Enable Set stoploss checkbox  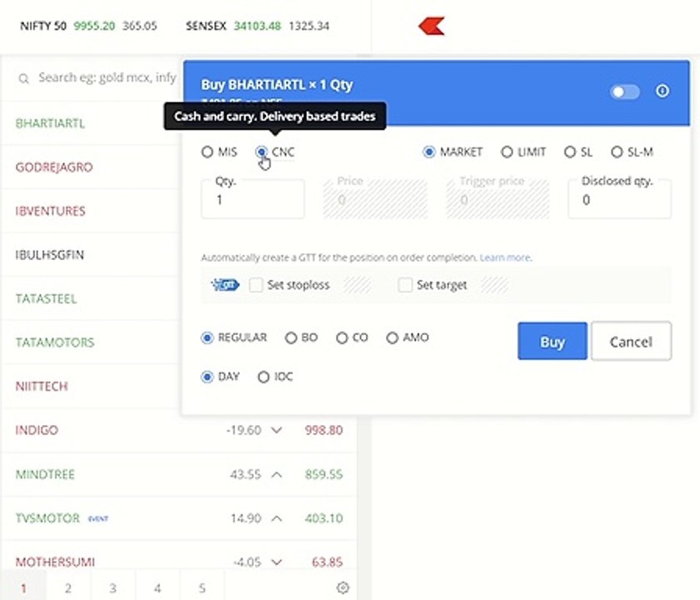pyautogui.click(x=256, y=285)
